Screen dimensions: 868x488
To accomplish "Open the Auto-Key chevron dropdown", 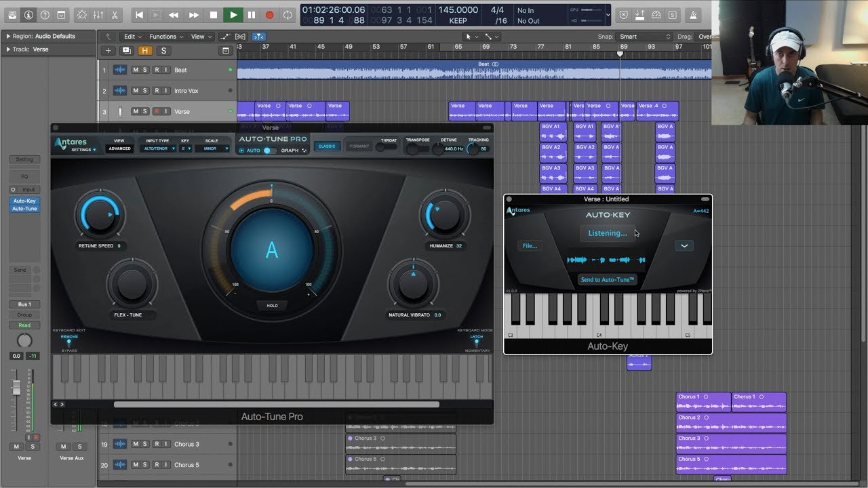I will pyautogui.click(x=684, y=246).
